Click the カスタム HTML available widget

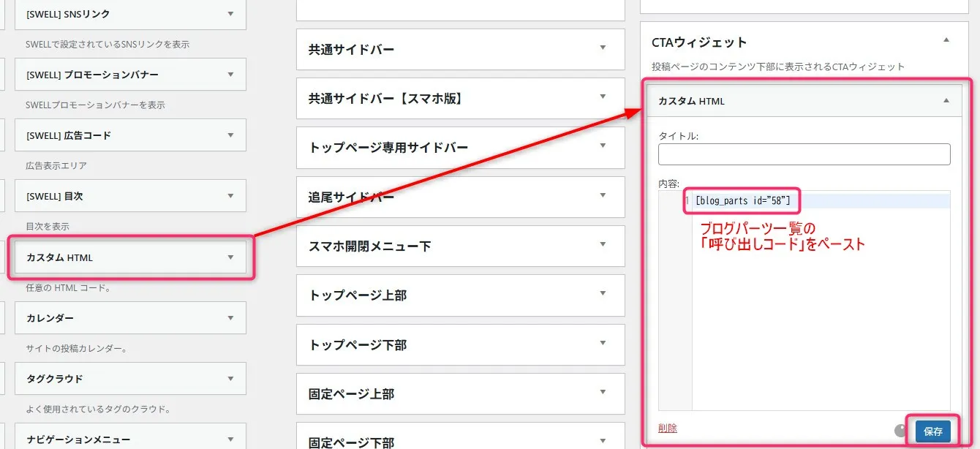click(129, 257)
